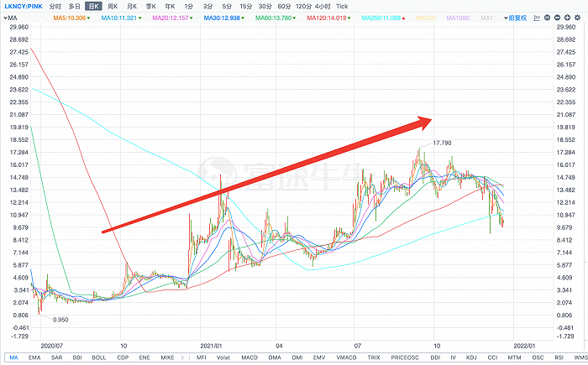Select the CDP indicator button

pyautogui.click(x=123, y=357)
